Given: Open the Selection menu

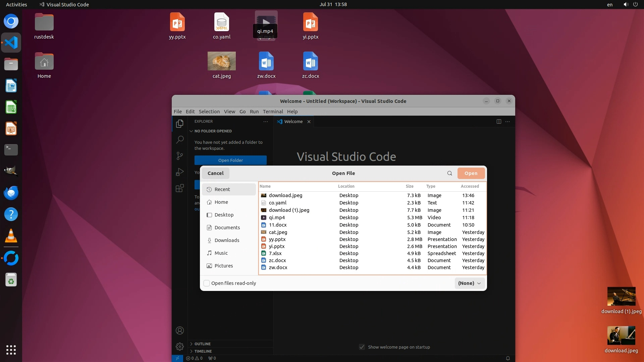Looking at the screenshot, I should [x=209, y=112].
